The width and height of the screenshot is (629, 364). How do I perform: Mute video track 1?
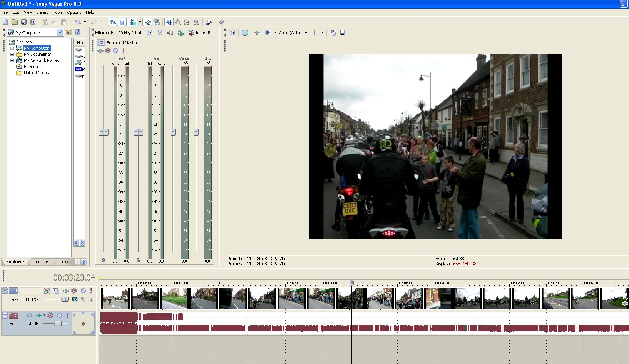83,291
